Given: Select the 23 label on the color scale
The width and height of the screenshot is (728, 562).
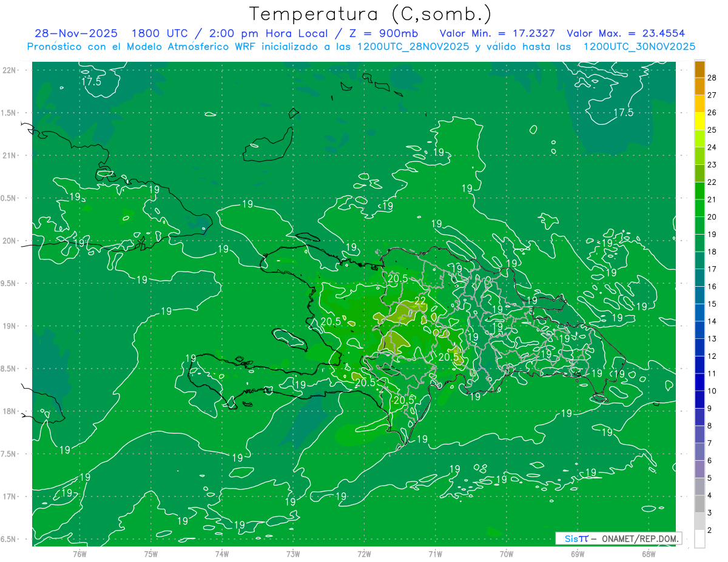Looking at the screenshot, I should (712, 165).
